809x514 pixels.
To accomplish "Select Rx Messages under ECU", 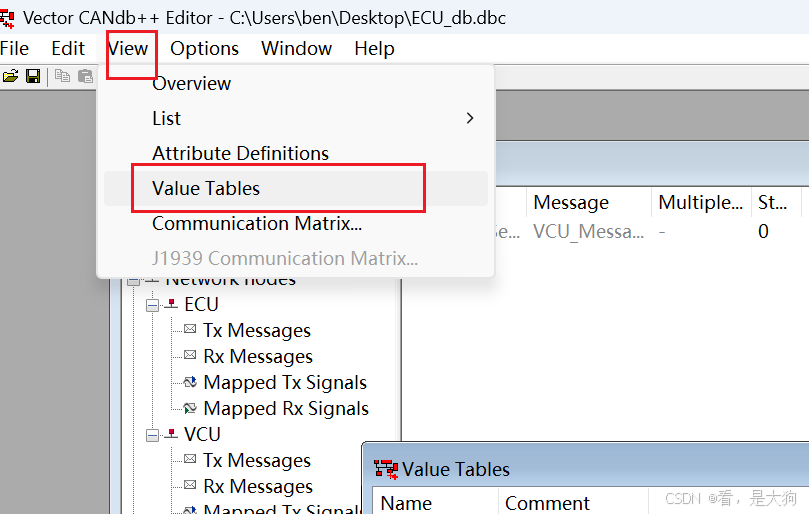I will coord(258,357).
